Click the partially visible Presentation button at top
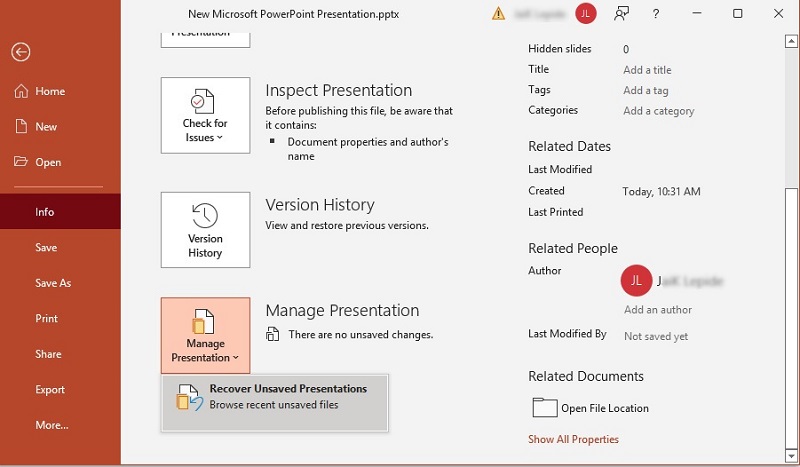Screen dimensions: 800x467 click(206, 40)
